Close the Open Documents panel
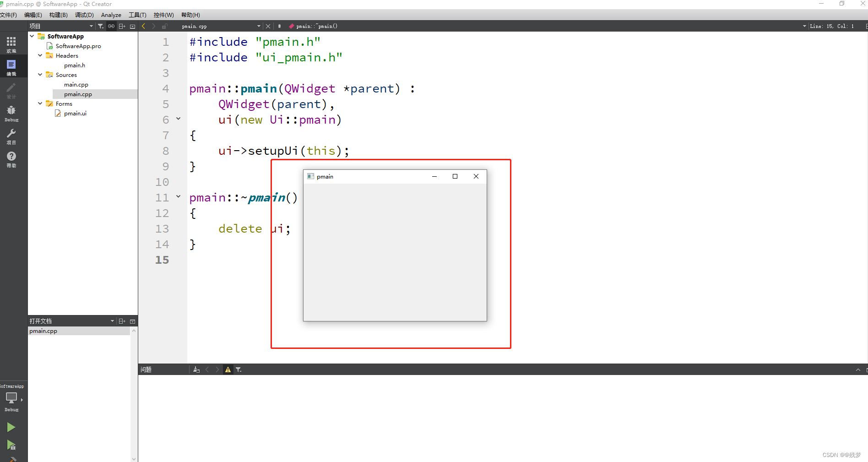This screenshot has width=868, height=462. coord(132,321)
